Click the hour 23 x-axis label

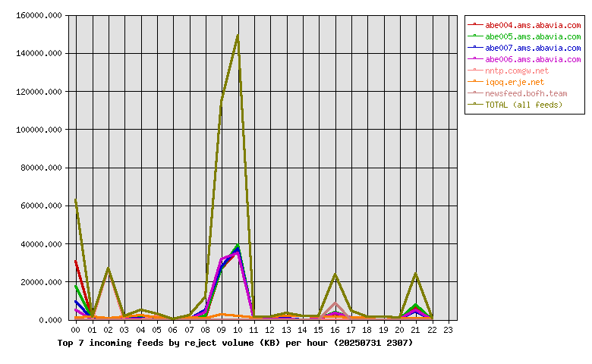[449, 330]
